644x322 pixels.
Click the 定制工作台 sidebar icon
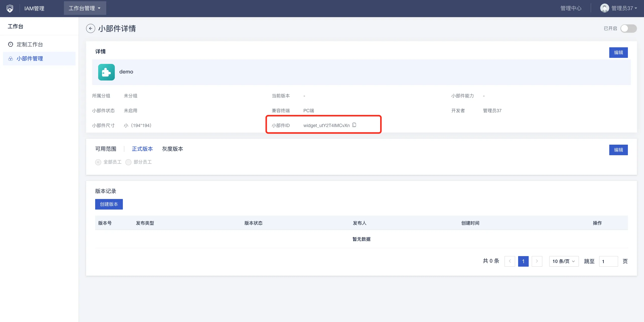point(10,45)
